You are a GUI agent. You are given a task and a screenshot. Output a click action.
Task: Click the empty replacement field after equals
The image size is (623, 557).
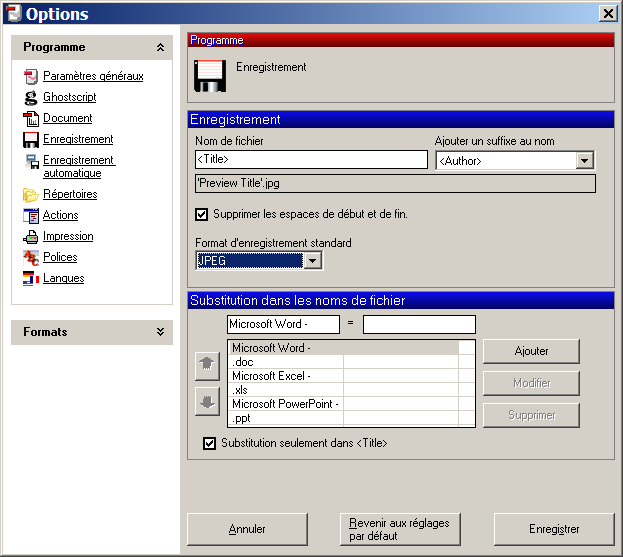pyautogui.click(x=419, y=324)
